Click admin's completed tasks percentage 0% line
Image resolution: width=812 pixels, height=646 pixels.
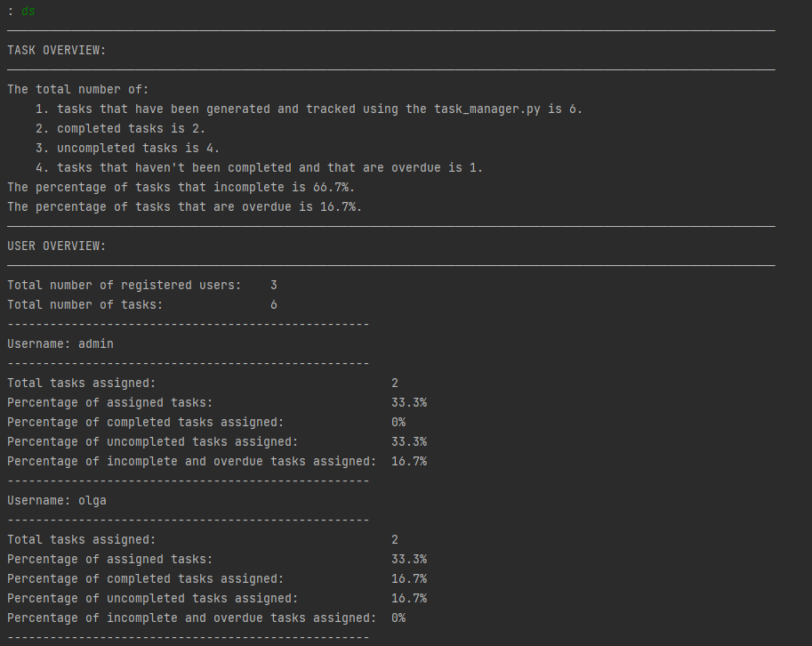tap(206, 423)
